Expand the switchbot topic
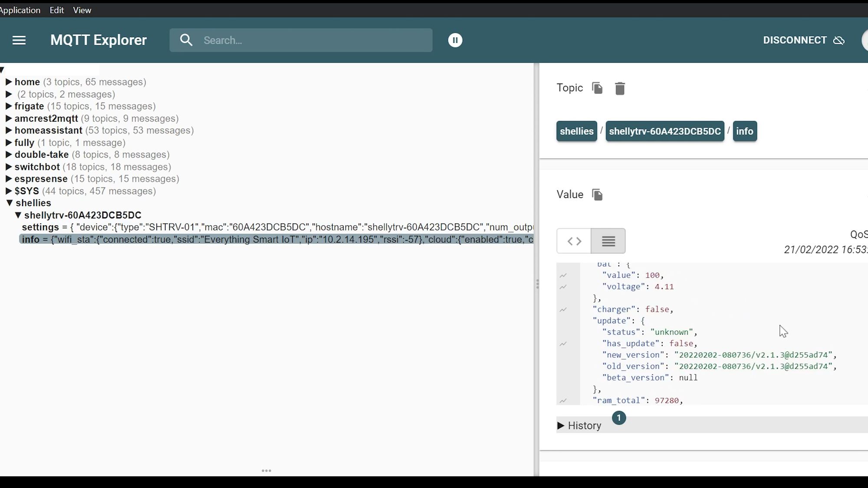The image size is (868, 488). pyautogui.click(x=8, y=167)
